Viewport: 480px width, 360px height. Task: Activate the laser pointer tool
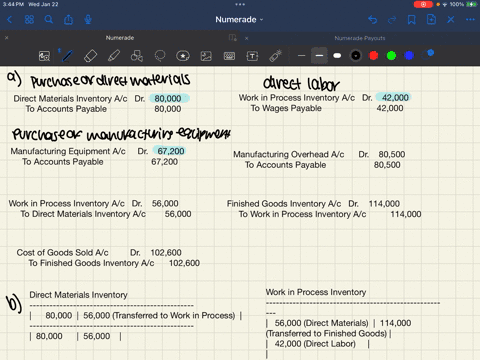[x=276, y=56]
